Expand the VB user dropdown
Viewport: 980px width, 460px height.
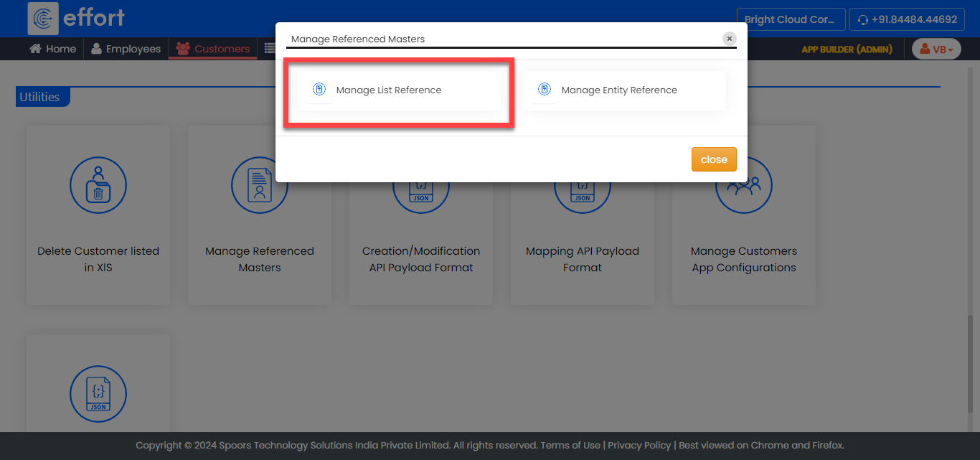(x=936, y=49)
